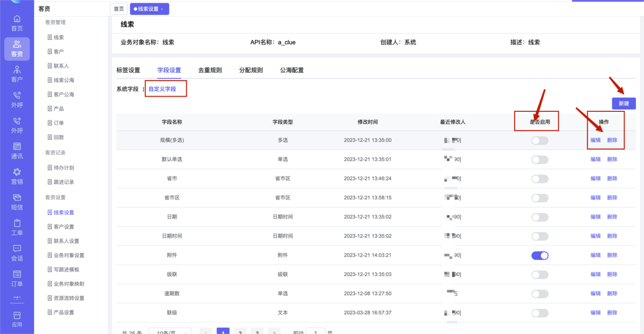
Task: Open 线索 under 客资管理
Action: coord(55,37)
